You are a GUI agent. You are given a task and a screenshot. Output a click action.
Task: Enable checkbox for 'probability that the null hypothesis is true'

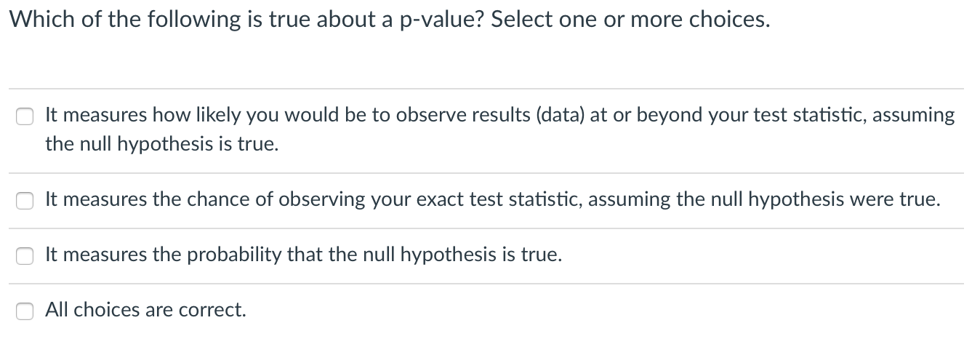25,255
